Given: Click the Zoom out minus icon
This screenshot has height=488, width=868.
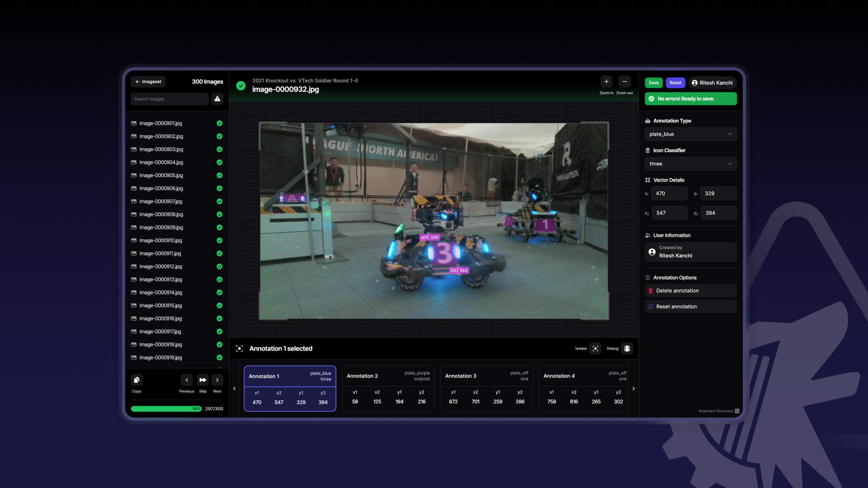Looking at the screenshot, I should 624,82.
